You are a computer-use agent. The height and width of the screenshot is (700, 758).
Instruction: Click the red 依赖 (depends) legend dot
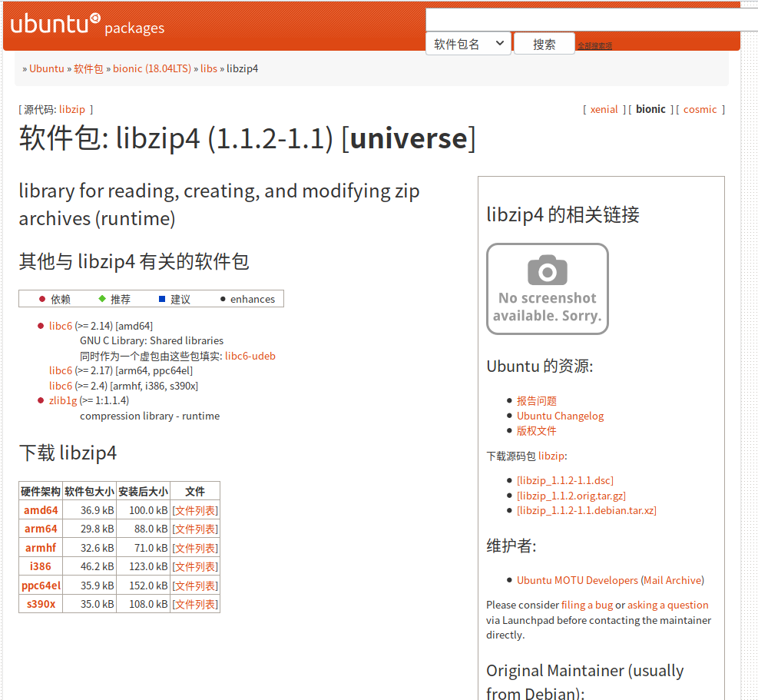coord(43,299)
